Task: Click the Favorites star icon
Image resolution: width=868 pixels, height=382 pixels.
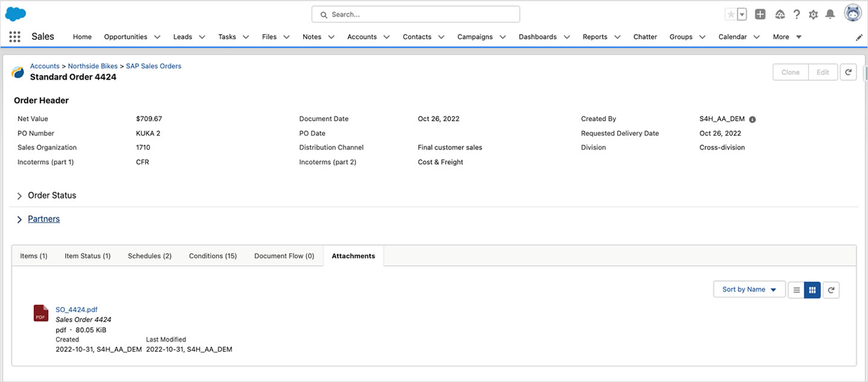Action: 731,14
